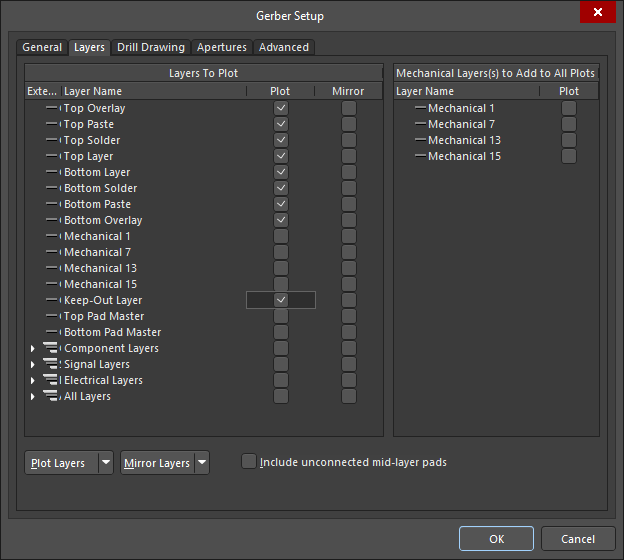Check Plot for Mechanical 13 in Layers To Plot

click(x=281, y=268)
